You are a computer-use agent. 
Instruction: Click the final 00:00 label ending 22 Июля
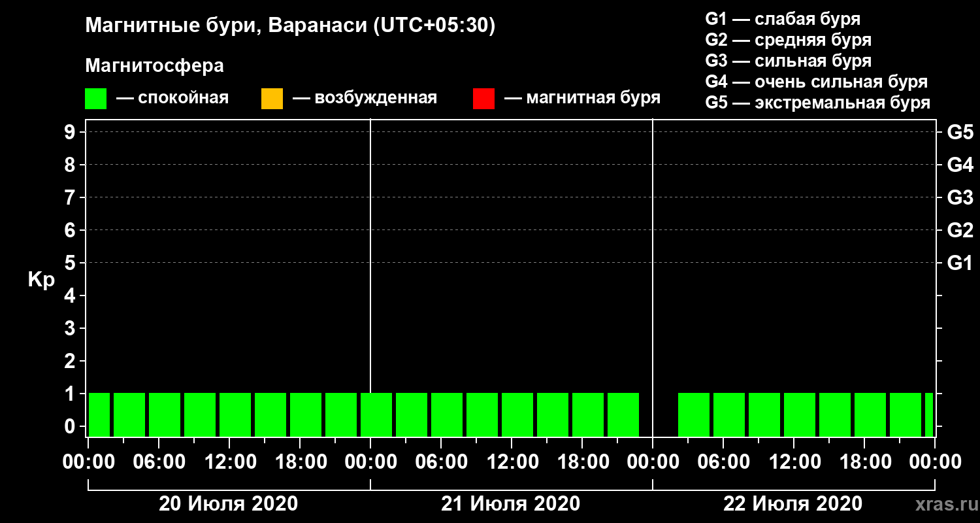[935, 462]
